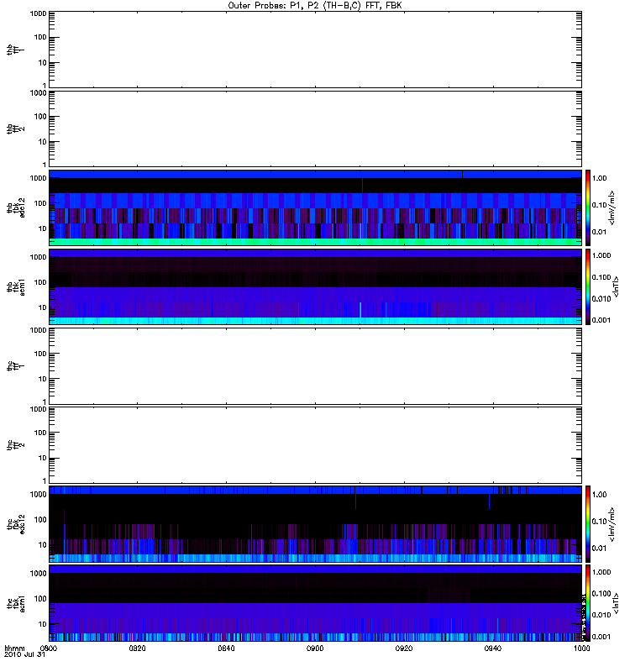630x672 pixels.
Task: Click the "thc fff 2" y-axis label
Action: (x=15, y=445)
